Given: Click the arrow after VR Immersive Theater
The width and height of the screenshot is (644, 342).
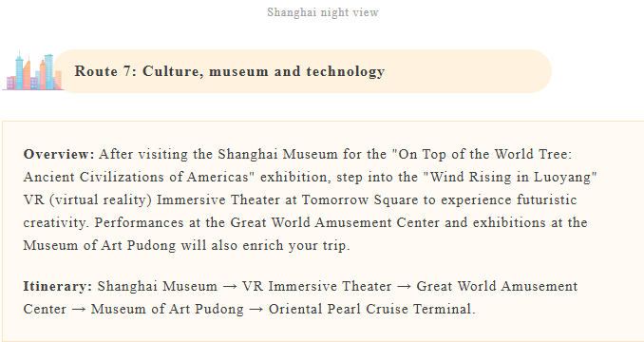Looking at the screenshot, I should [404, 287].
